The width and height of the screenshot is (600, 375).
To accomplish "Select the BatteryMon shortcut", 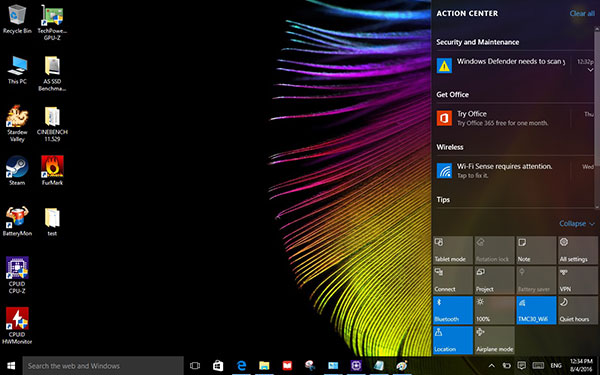I will click(x=17, y=221).
